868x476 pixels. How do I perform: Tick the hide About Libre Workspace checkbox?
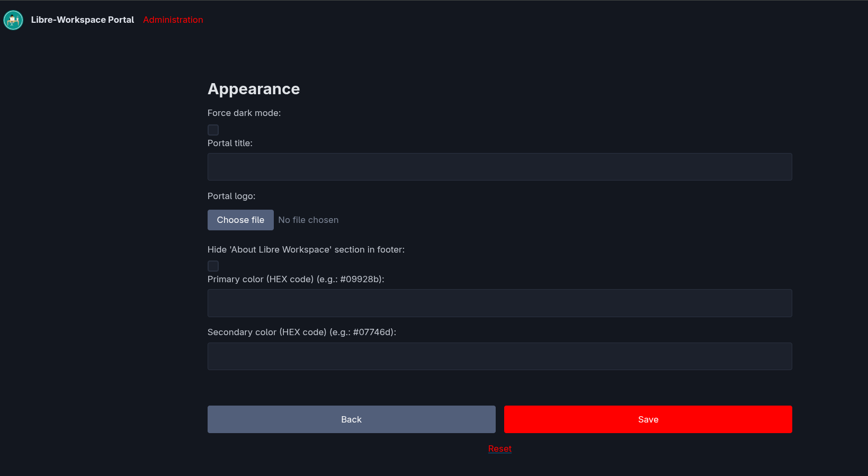pyautogui.click(x=213, y=266)
